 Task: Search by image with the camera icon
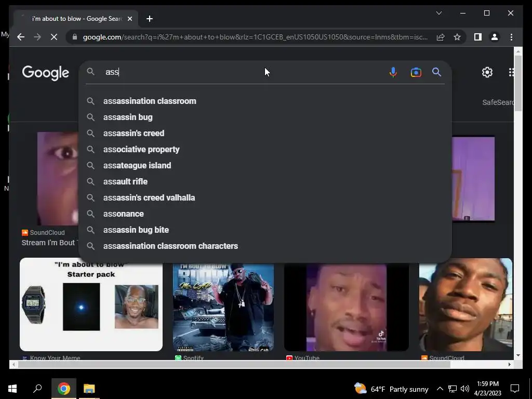click(x=416, y=72)
